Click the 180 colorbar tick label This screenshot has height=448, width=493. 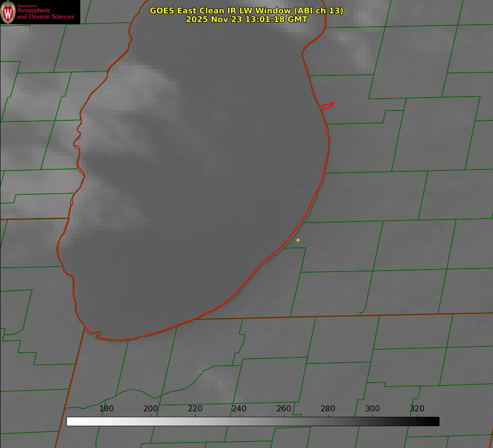(x=107, y=409)
